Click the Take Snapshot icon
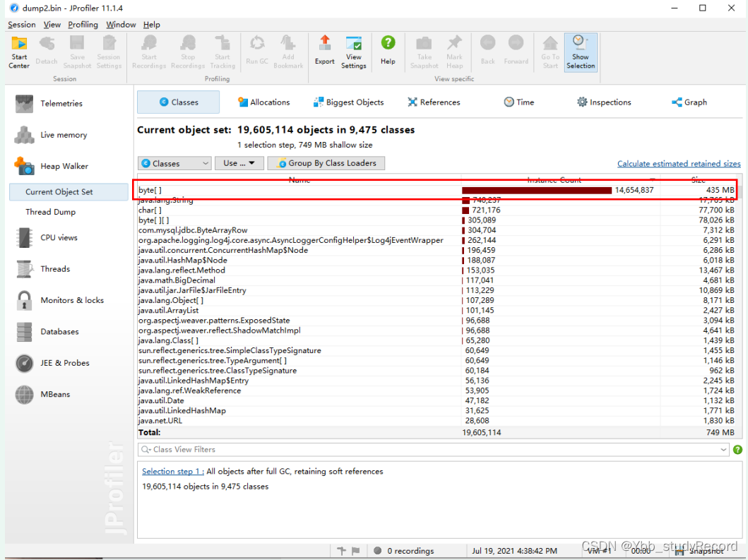The height and width of the screenshot is (560, 748). 424,52
